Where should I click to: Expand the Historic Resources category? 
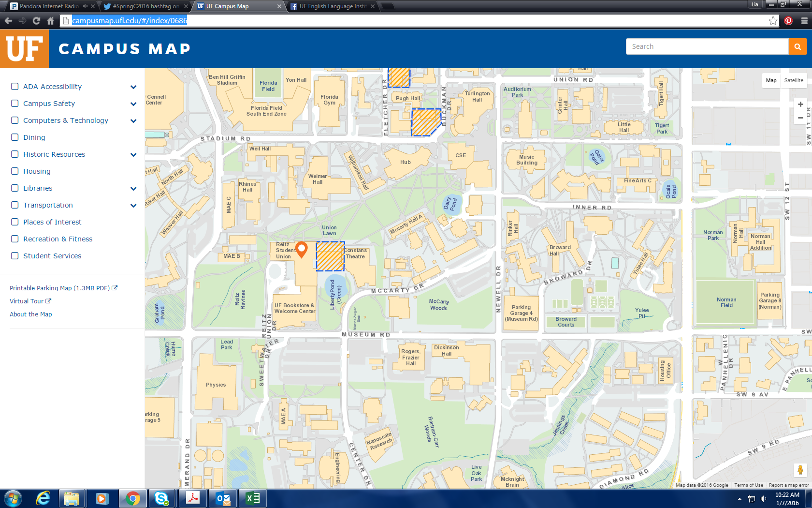coord(133,155)
